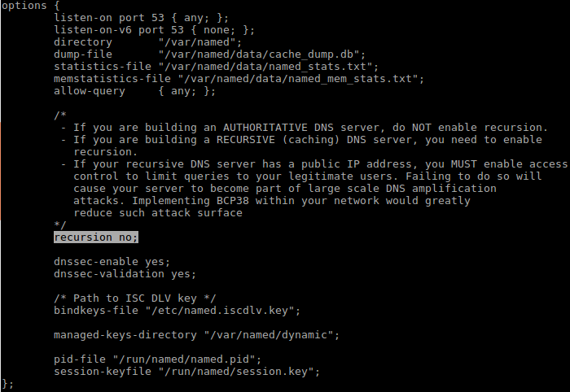Image resolution: width=570 pixels, height=392 pixels.
Task: Click the managed-keys-directory "/var/named/dynamic" line
Action: pos(196,335)
